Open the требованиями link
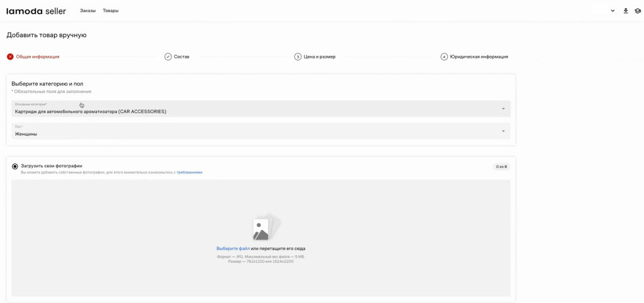Image resolution: width=644 pixels, height=303 pixels. [x=189, y=172]
